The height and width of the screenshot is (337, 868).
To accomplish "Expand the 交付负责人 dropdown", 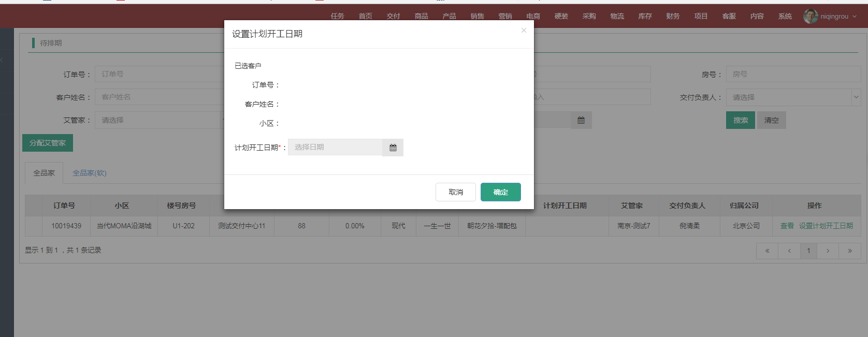I will point(856,97).
